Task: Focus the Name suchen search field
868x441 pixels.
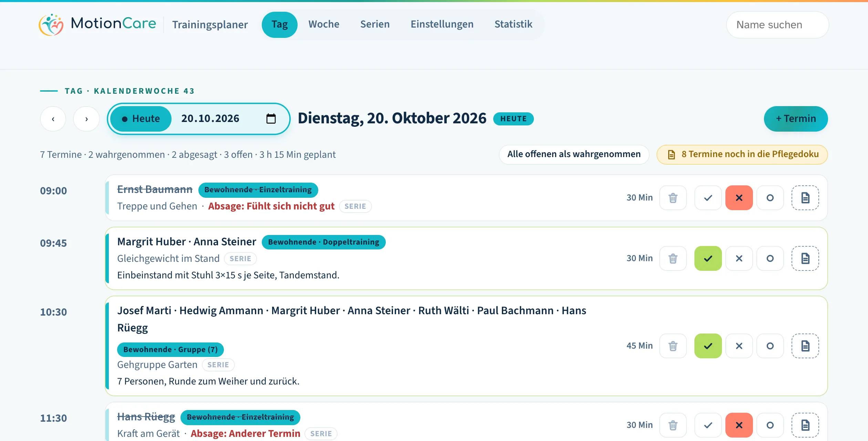Action: [777, 25]
